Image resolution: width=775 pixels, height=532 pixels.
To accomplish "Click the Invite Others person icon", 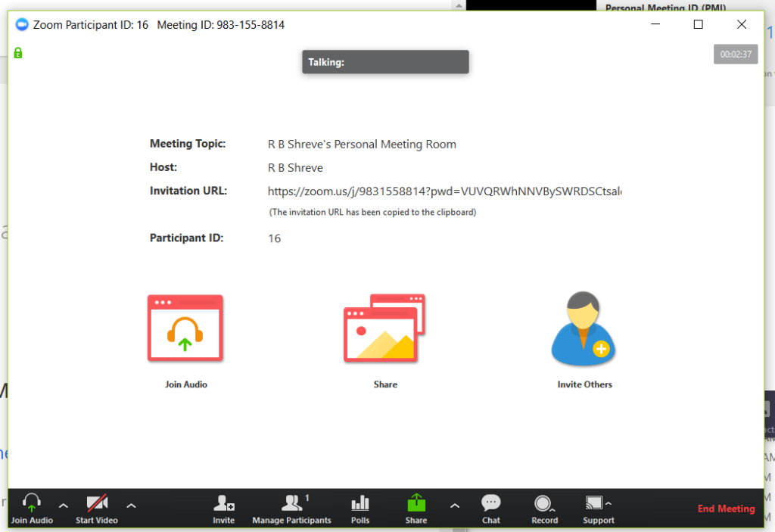I will click(x=584, y=329).
